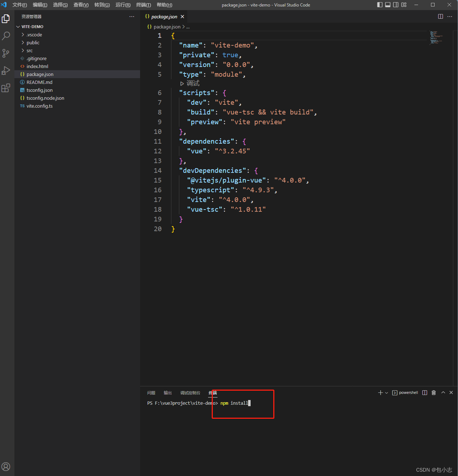This screenshot has width=458, height=476.
Task: Click line number 14 in the gutter
Action: [158, 171]
